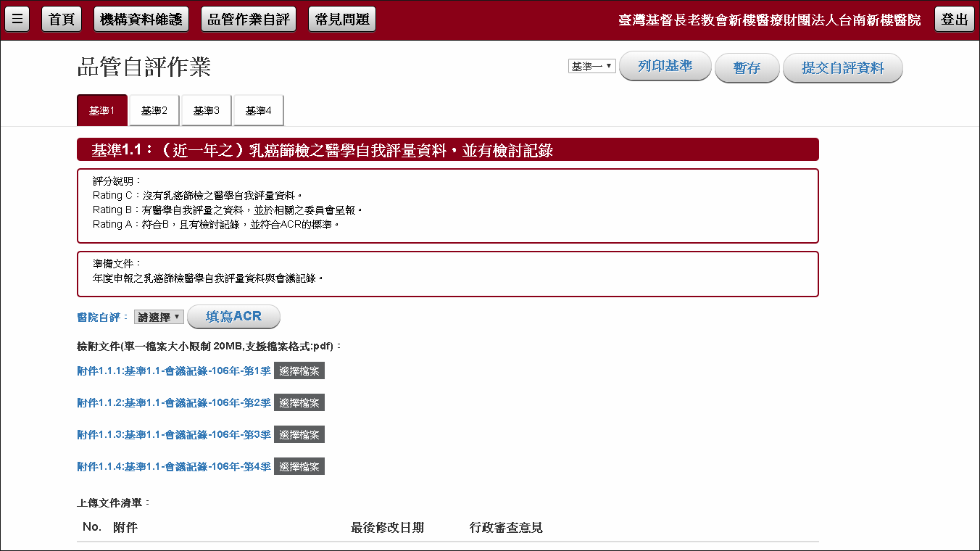980x551 pixels.
Task: Submit using 提交自評資料 button
Action: coord(842,68)
